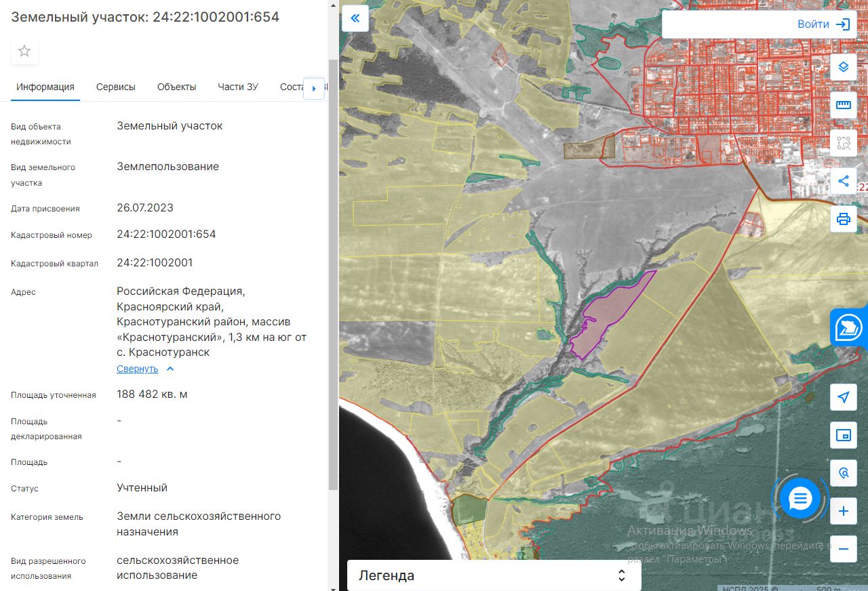Viewport: 868px width, 591px height.
Task: Open the chat support bubble
Action: point(801,498)
